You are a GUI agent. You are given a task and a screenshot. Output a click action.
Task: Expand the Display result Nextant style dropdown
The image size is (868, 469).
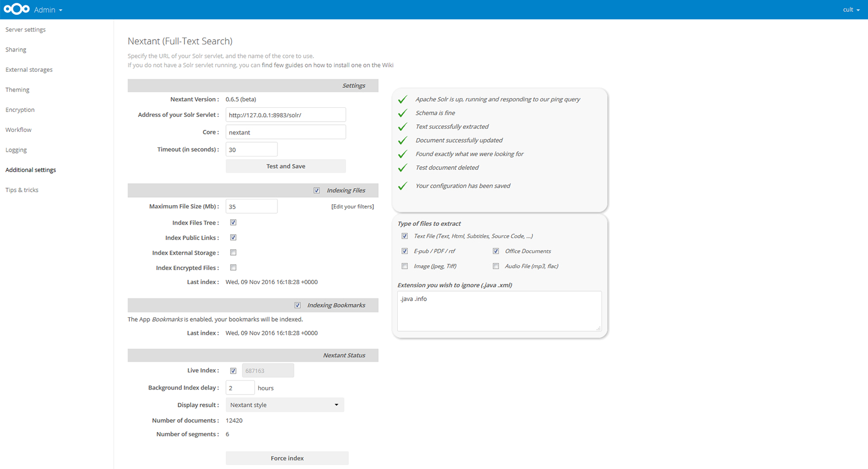click(x=285, y=405)
